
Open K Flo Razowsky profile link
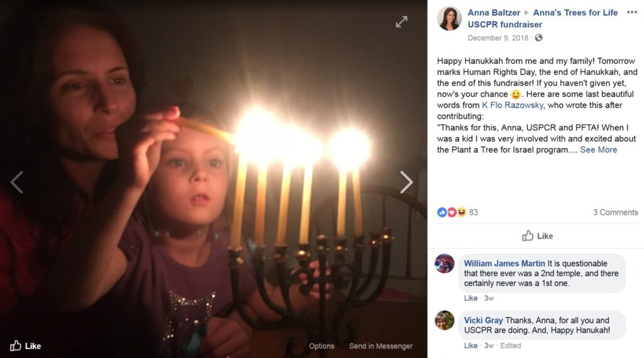tap(513, 105)
